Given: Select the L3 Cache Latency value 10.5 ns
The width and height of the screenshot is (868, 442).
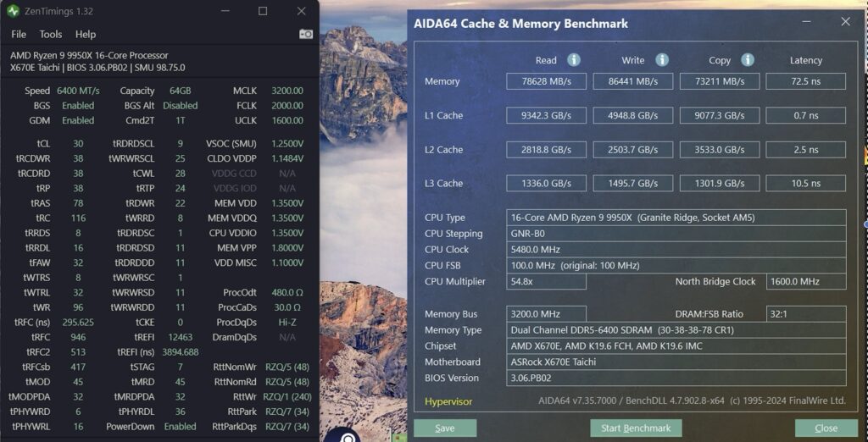Looking at the screenshot, I should [805, 183].
